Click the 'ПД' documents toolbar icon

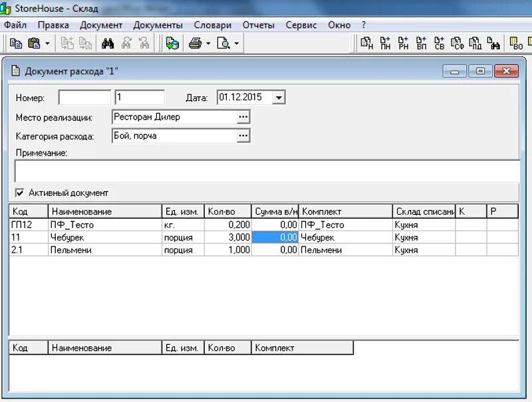[x=475, y=43]
